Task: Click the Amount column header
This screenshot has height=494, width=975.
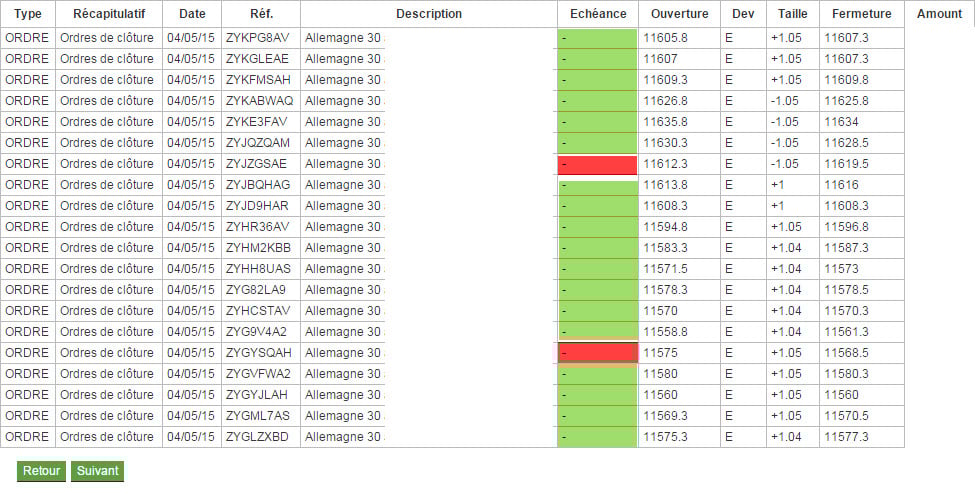Action: pyautogui.click(x=939, y=14)
